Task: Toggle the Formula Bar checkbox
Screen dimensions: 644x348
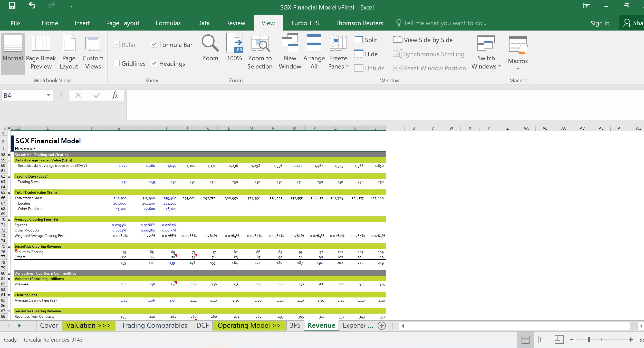Action: (x=154, y=44)
